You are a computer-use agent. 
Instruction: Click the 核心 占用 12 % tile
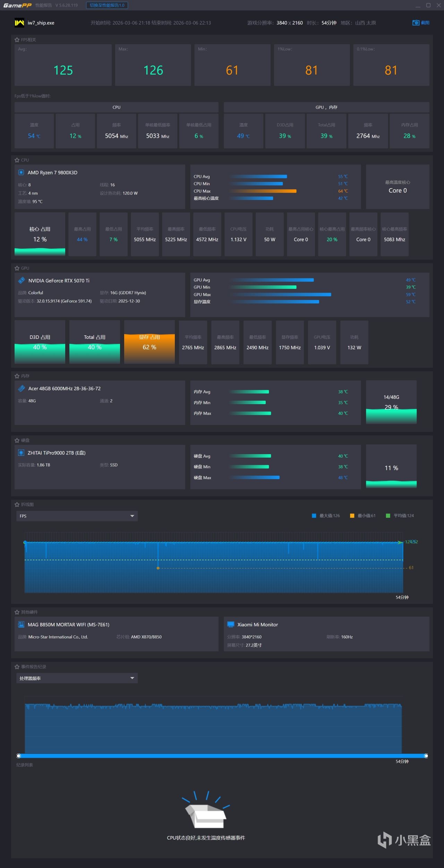pos(40,234)
